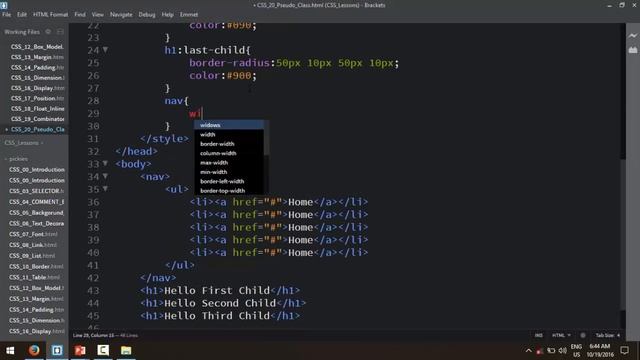Open the Help menu
Image resolution: width=640 pixels, height=360 pixels.
(x=167, y=14)
